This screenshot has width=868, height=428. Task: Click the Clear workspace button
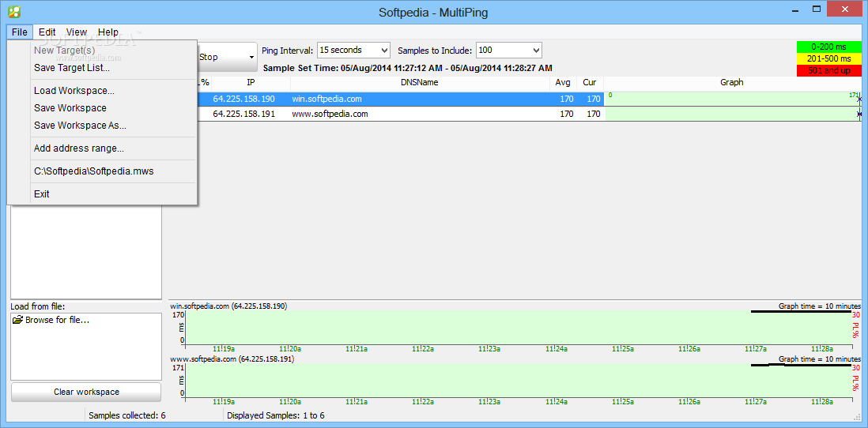click(86, 392)
